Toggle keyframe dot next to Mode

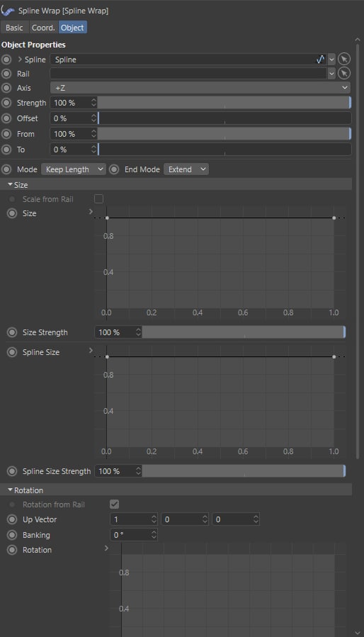point(6,169)
